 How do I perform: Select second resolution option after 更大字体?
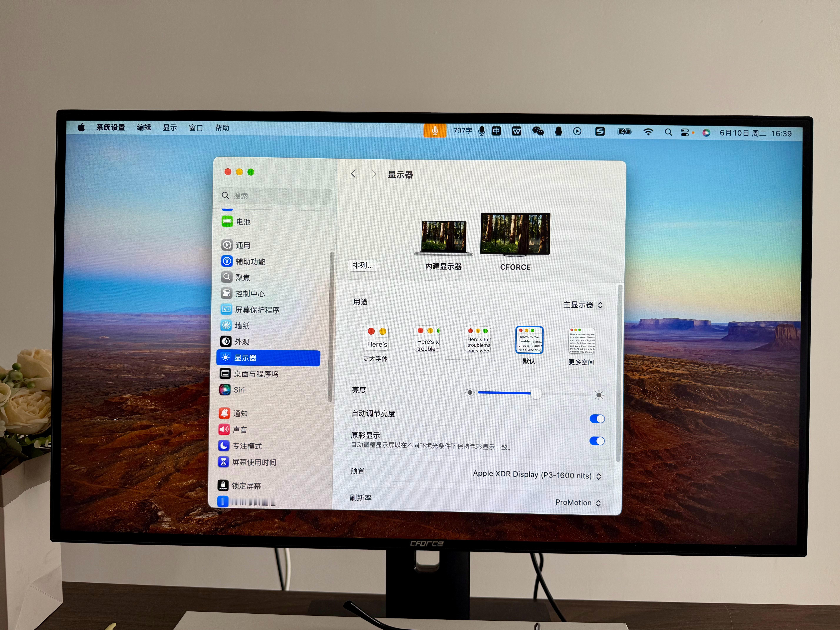(x=427, y=338)
